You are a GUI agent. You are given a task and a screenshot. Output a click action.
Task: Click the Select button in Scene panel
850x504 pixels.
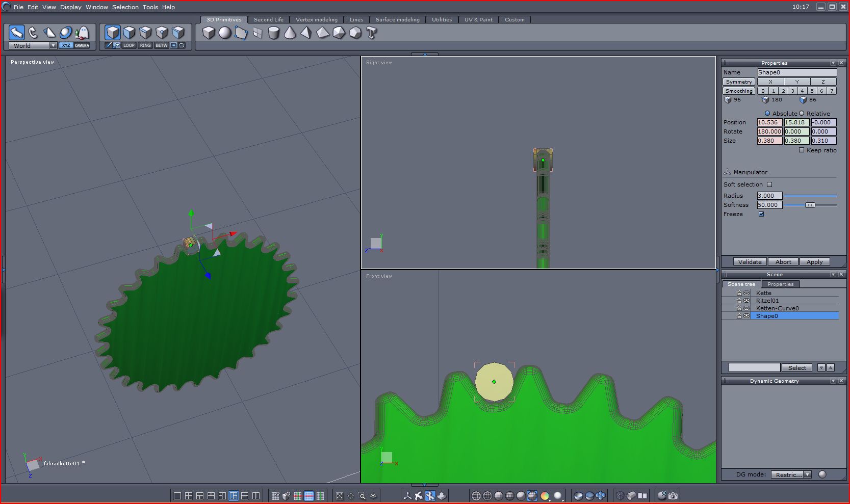coord(797,367)
